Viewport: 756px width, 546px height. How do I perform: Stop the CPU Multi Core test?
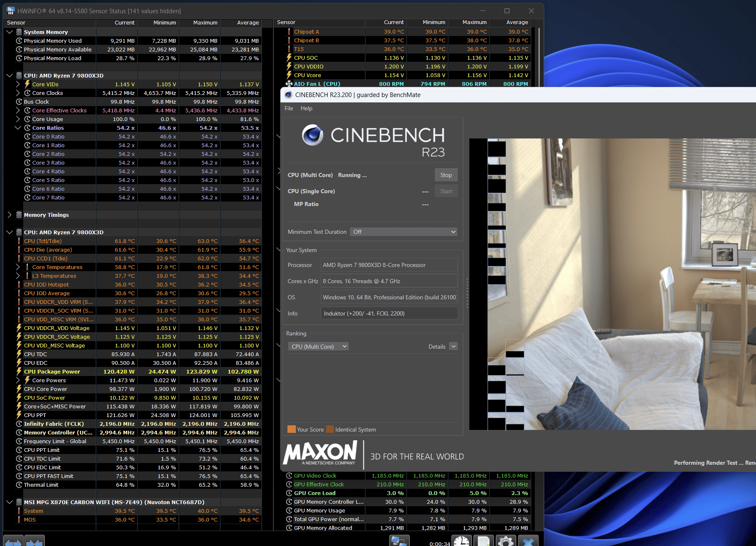tap(446, 175)
